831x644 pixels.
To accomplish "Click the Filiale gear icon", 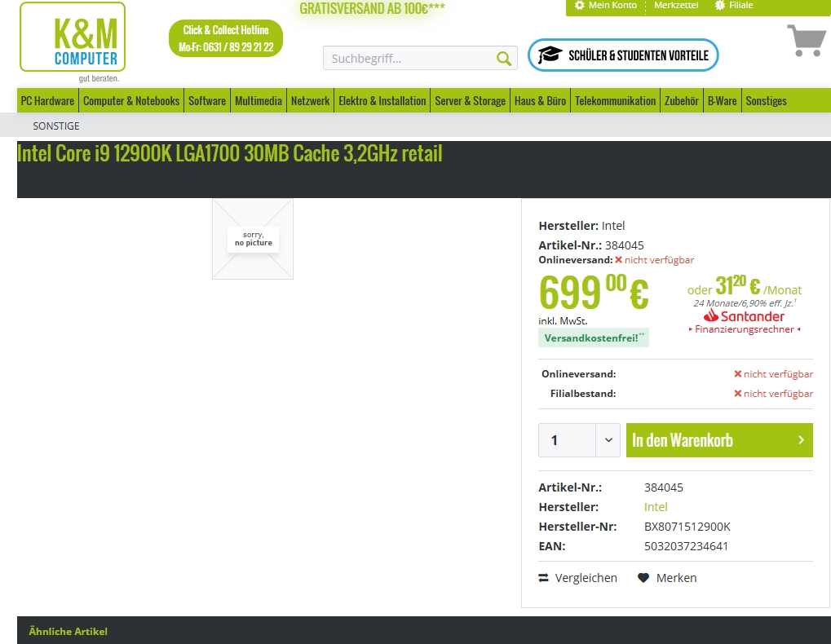I will click(x=720, y=5).
